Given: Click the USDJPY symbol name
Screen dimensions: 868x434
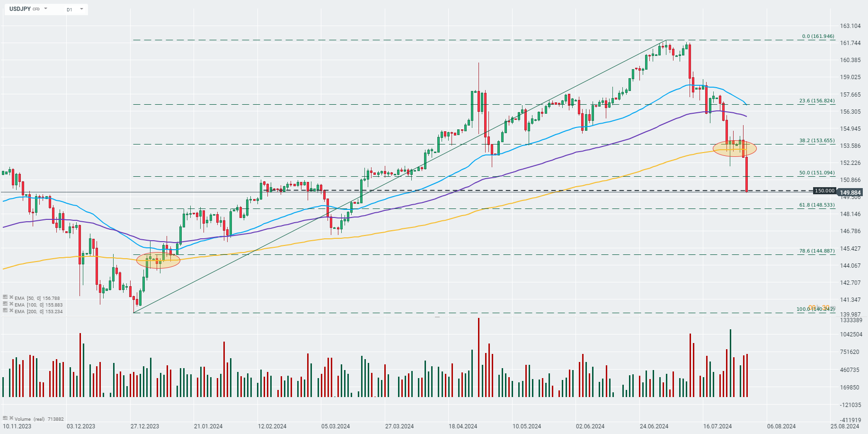Looking at the screenshot, I should point(20,9).
